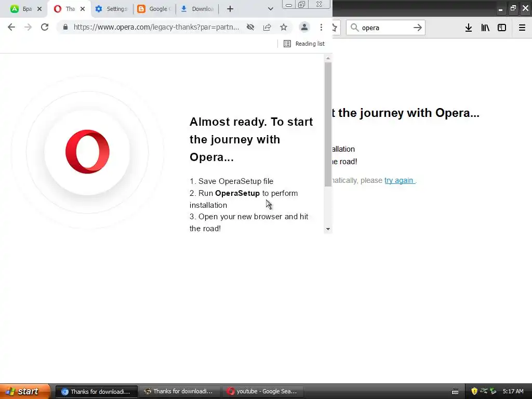Restore the background Firefox window
Screen dimensions: 532x399
click(x=513, y=8)
